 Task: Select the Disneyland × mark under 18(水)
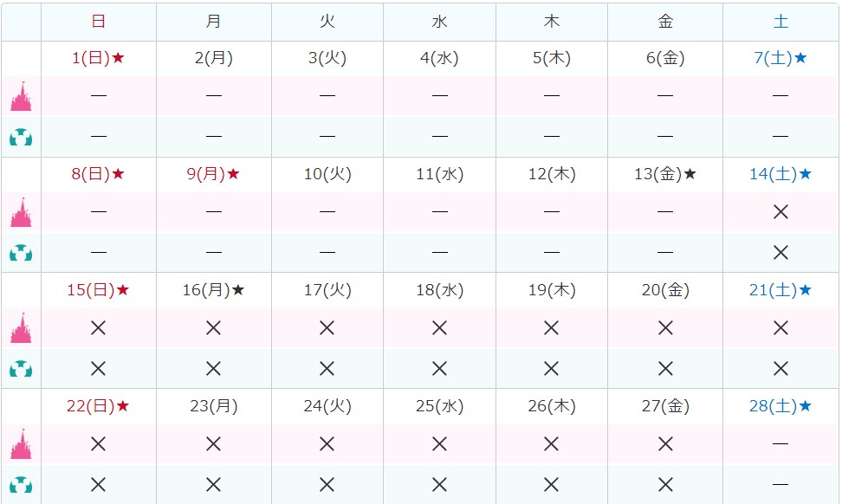[x=439, y=328]
